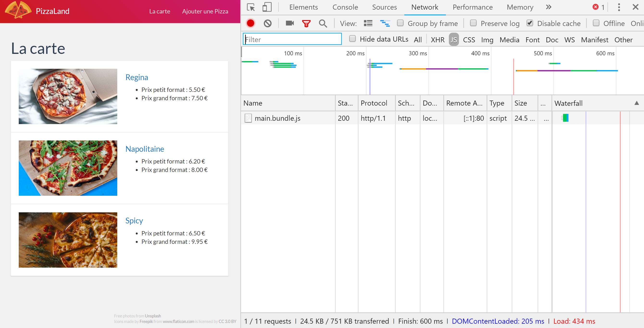The image size is (644, 328).
Task: Switch to large request rows view icon
Action: (x=368, y=23)
